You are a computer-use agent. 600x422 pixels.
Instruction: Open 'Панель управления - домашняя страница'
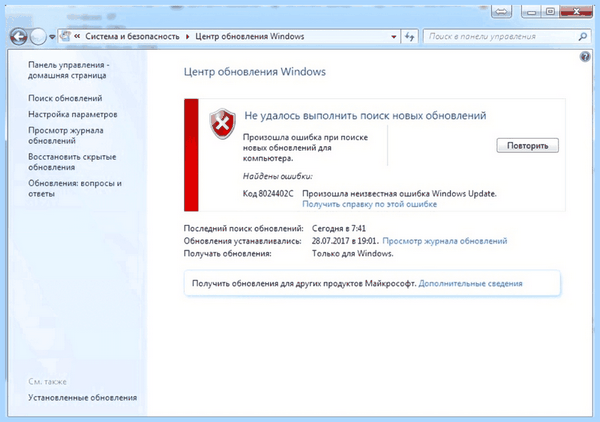pyautogui.click(x=68, y=70)
